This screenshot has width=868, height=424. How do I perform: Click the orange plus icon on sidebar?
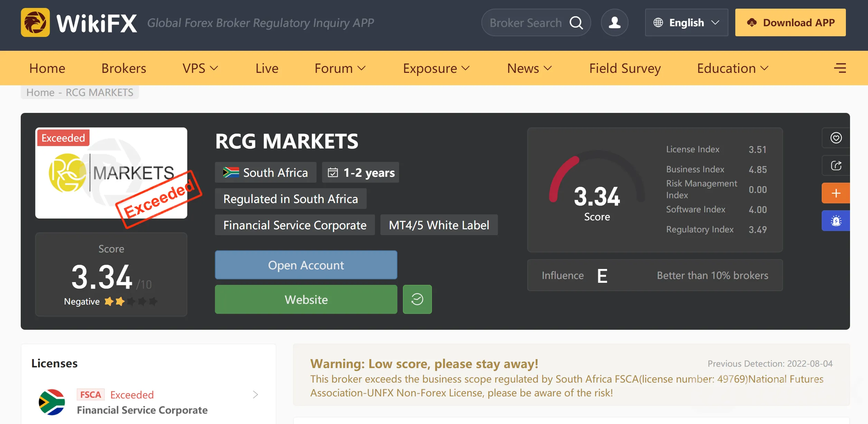click(836, 193)
